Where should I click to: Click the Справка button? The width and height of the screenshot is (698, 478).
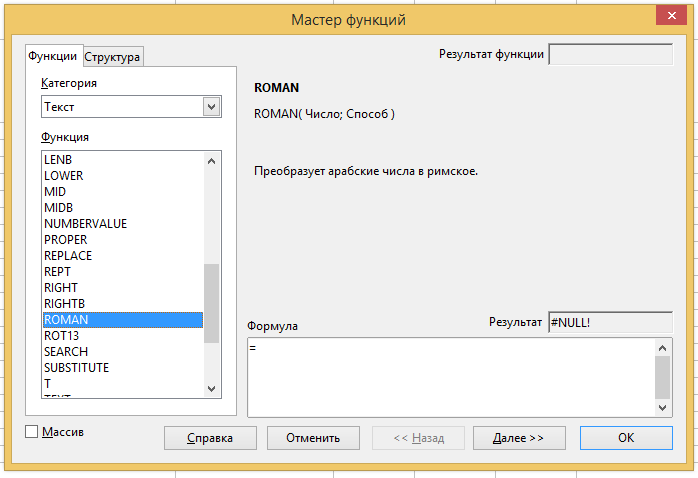click(211, 438)
